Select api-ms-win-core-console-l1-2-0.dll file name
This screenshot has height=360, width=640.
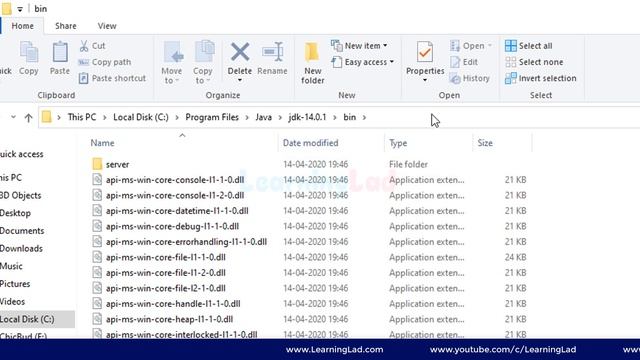point(175,195)
